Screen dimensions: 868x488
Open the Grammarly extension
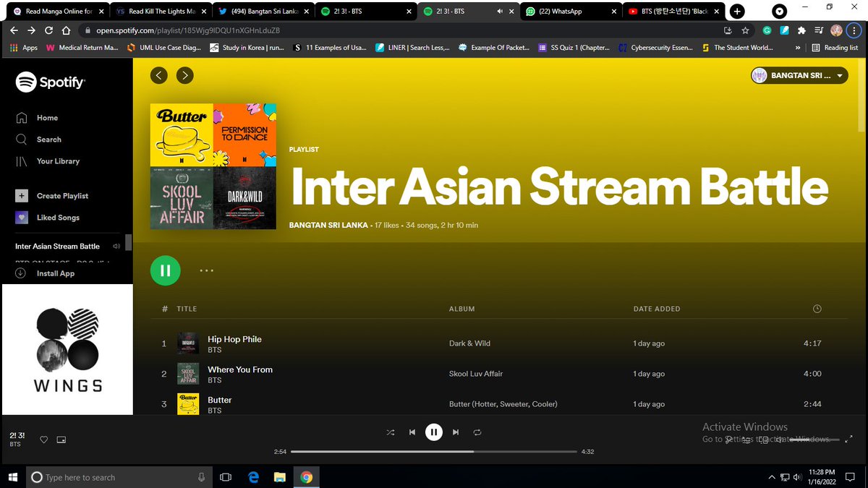tap(767, 30)
